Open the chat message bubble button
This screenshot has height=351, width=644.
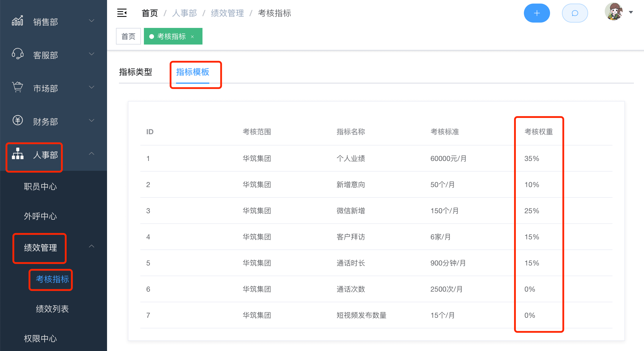tap(575, 13)
